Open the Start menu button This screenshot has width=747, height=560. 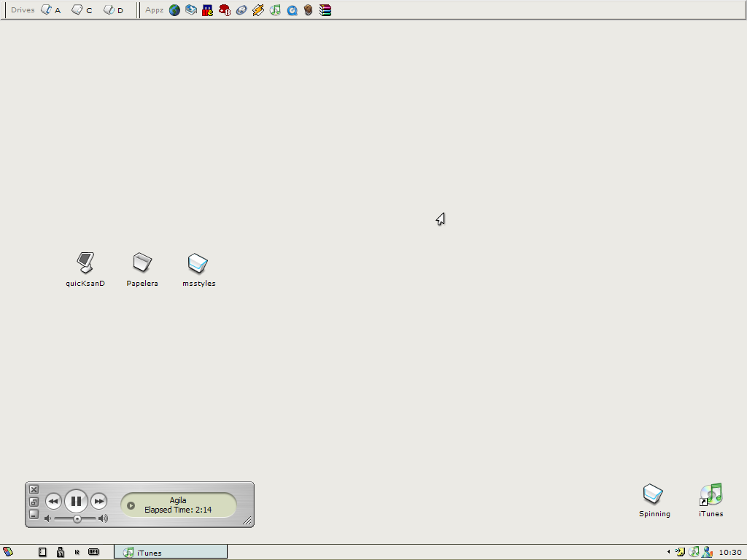point(8,552)
